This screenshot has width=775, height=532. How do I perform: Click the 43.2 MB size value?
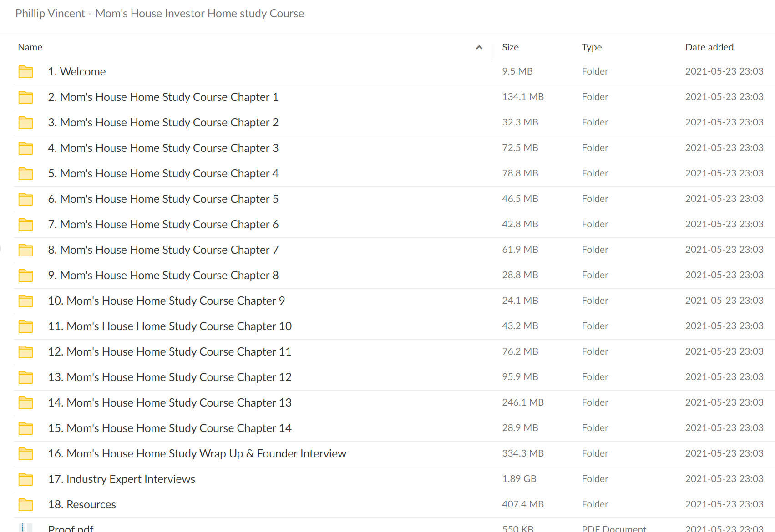[520, 326]
